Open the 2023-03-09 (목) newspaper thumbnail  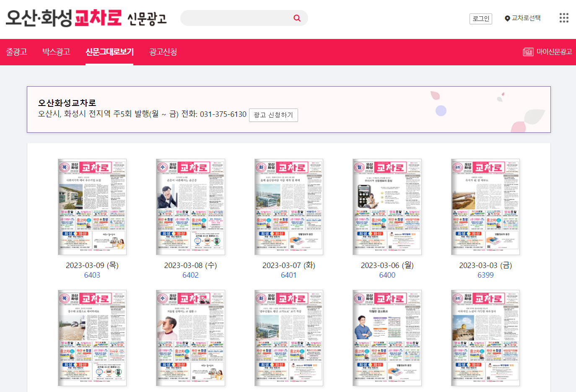pyautogui.click(x=92, y=207)
